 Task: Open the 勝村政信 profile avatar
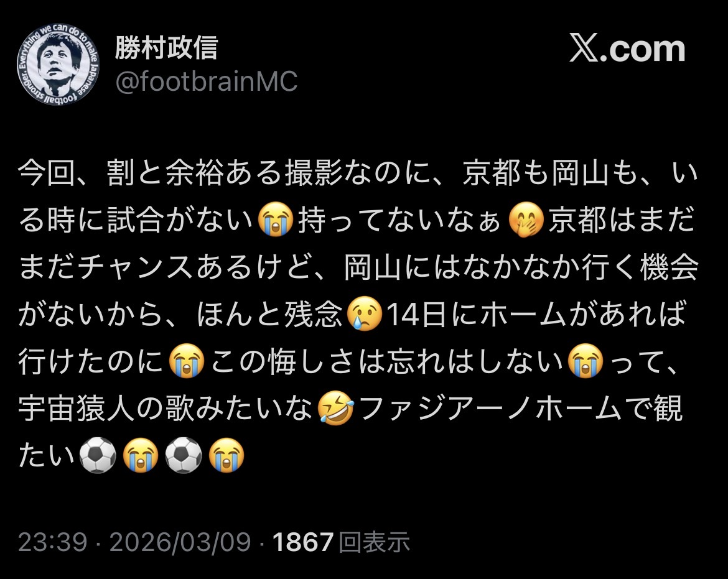tap(58, 64)
